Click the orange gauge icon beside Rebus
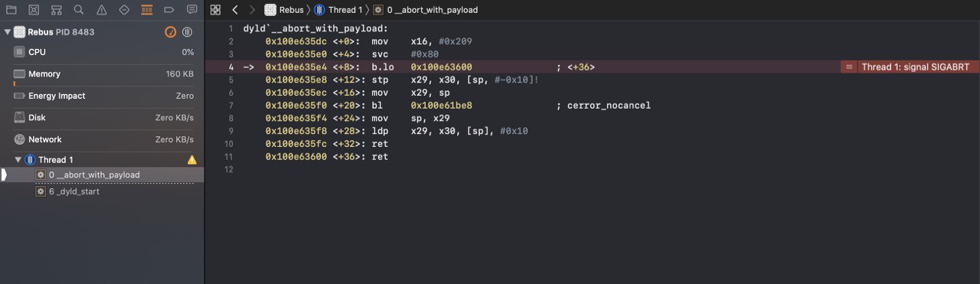 point(171,32)
